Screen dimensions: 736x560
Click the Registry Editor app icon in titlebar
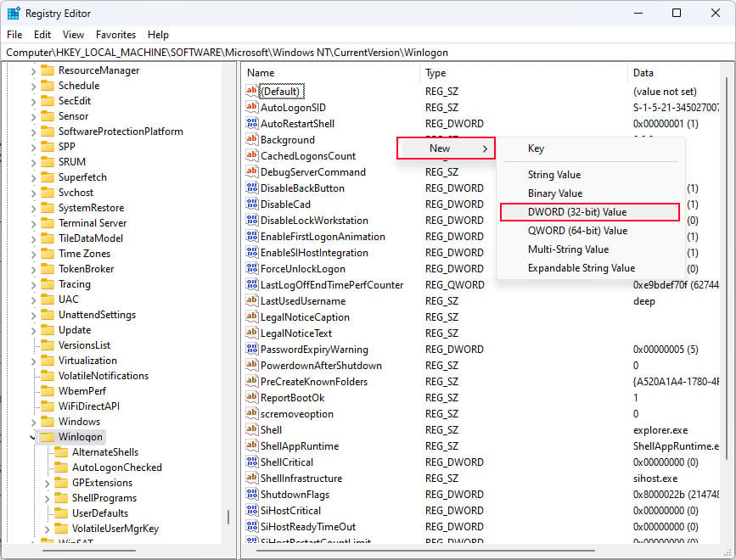pyautogui.click(x=13, y=13)
